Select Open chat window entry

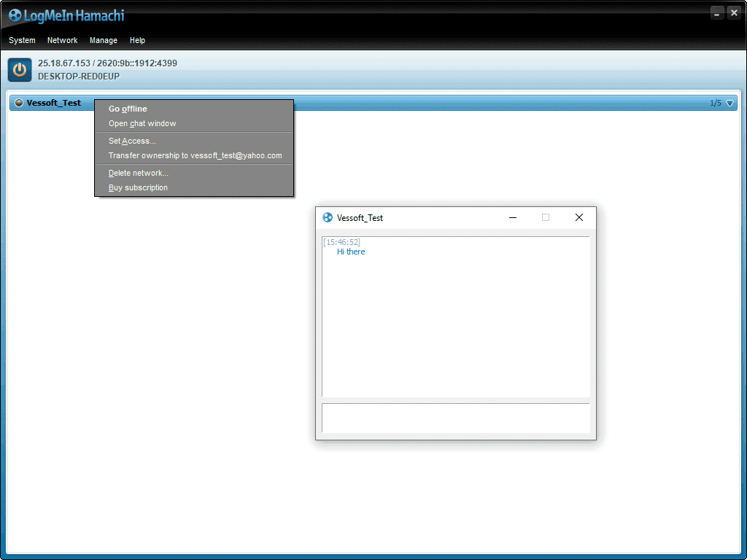pyautogui.click(x=194, y=123)
